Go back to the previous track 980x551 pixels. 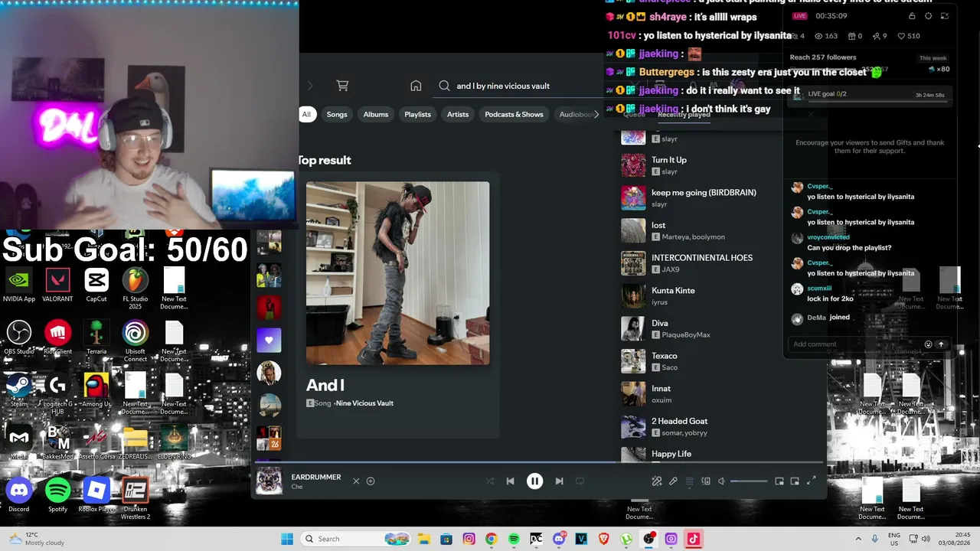pyautogui.click(x=510, y=481)
